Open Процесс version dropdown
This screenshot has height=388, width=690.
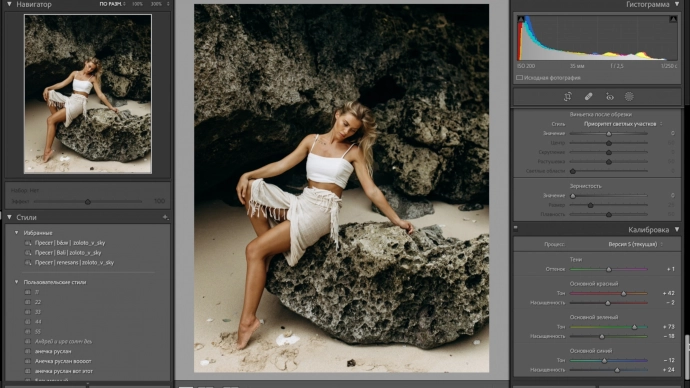635,244
